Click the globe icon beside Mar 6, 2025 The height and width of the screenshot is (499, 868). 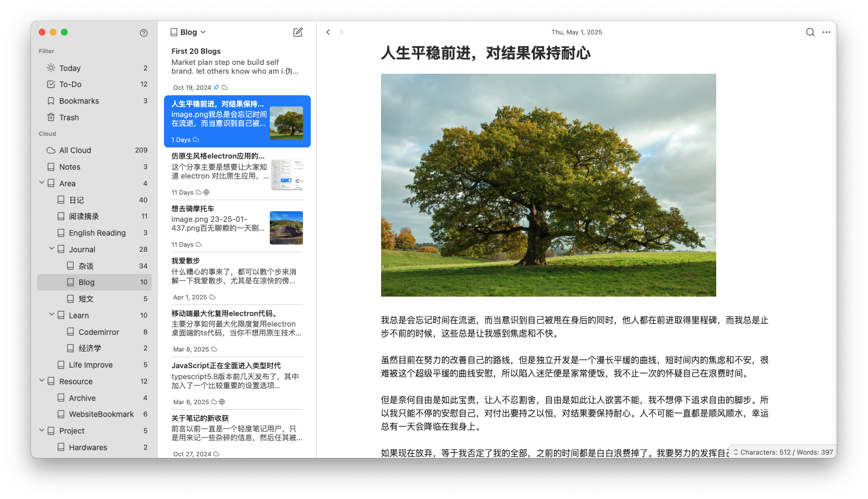tap(222, 402)
